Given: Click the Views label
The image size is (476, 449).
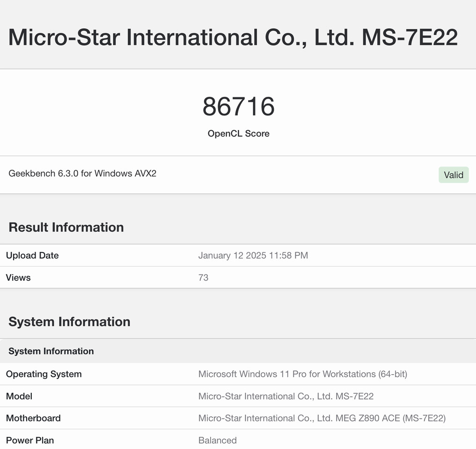Looking at the screenshot, I should [18, 278].
